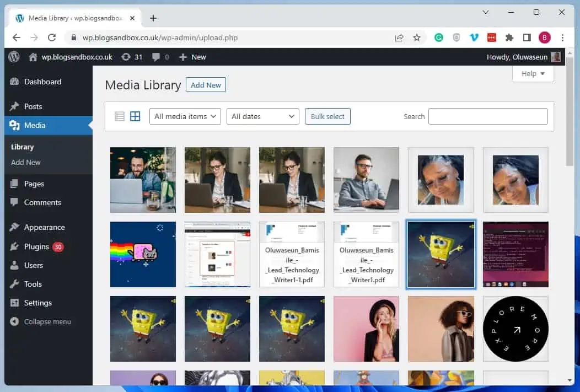
Task: Open thumbnail of woman in black hat
Action: (x=366, y=329)
